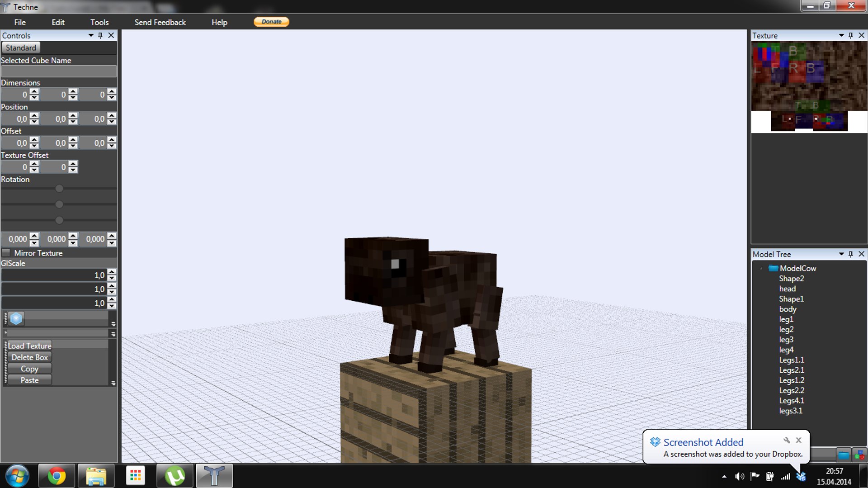
Task: Click the Dropbox logo in the notification
Action: click(x=655, y=442)
